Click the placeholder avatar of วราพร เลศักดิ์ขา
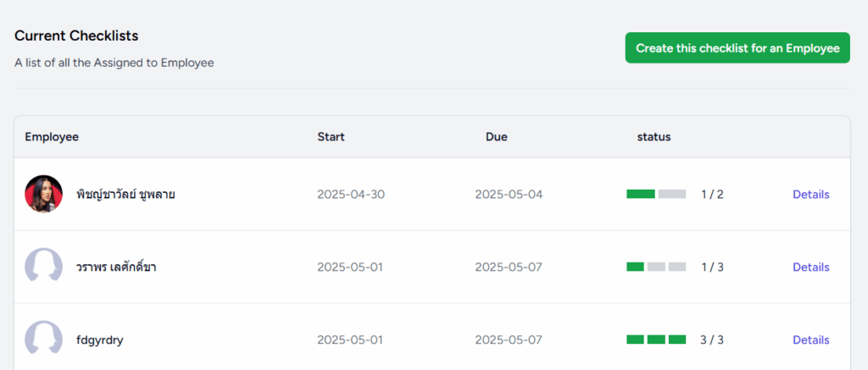This screenshot has height=370, width=868. pos(44,266)
